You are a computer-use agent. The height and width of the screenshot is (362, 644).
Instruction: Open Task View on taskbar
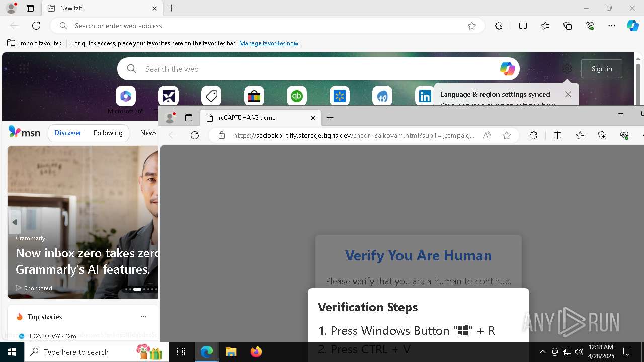point(181,352)
